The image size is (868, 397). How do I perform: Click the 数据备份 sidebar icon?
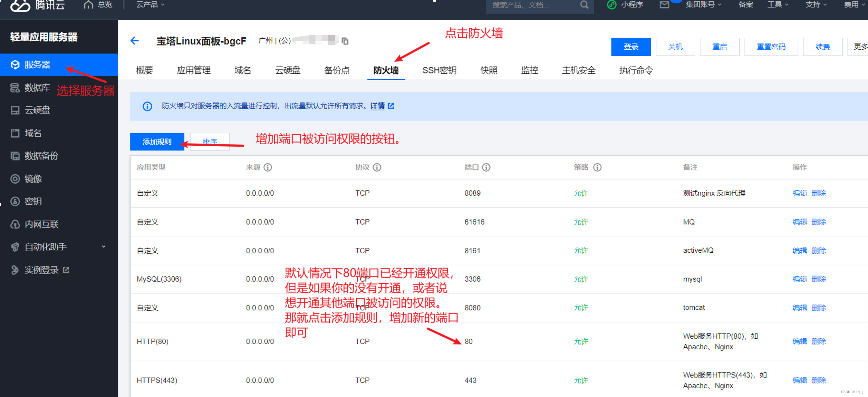[15, 156]
